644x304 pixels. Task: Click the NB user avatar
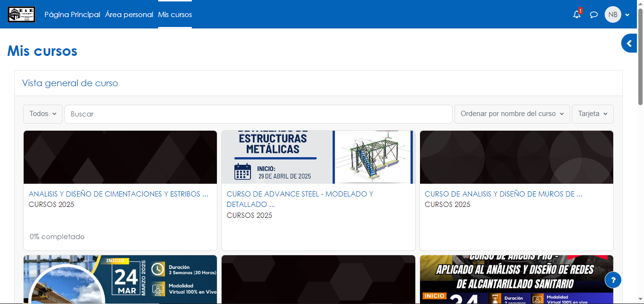point(613,15)
